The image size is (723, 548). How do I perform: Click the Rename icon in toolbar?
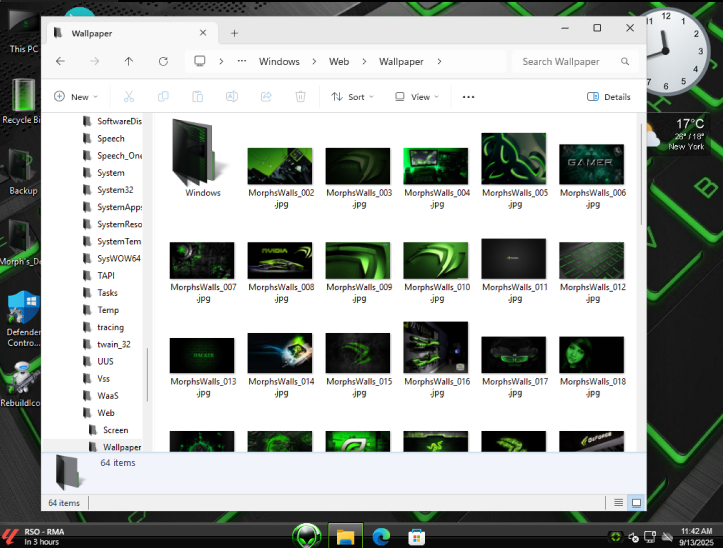pos(232,97)
